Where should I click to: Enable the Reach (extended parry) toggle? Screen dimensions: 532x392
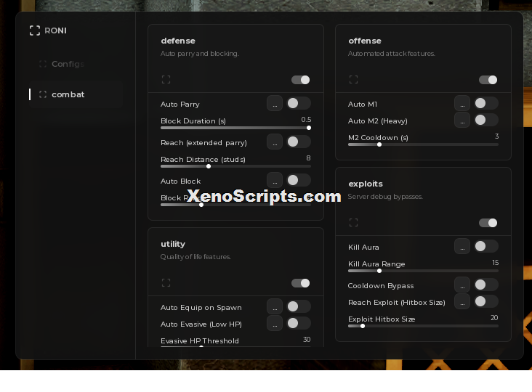pyautogui.click(x=299, y=142)
